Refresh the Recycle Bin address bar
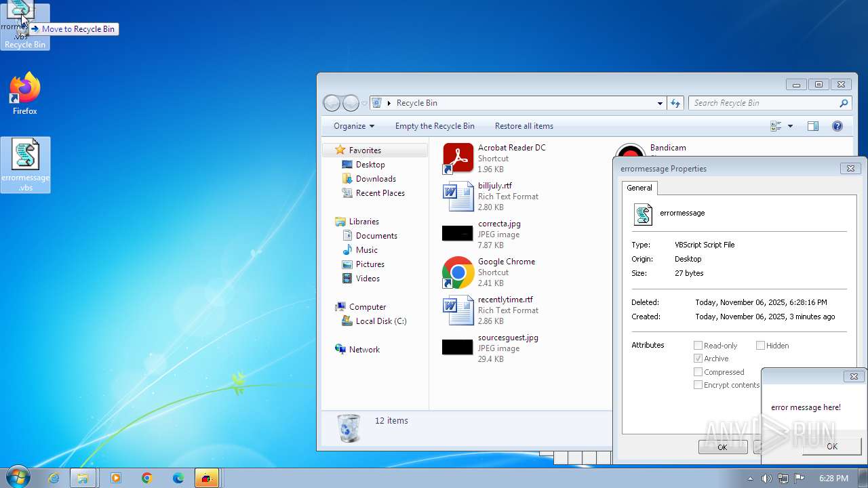This screenshot has height=488, width=868. [675, 103]
